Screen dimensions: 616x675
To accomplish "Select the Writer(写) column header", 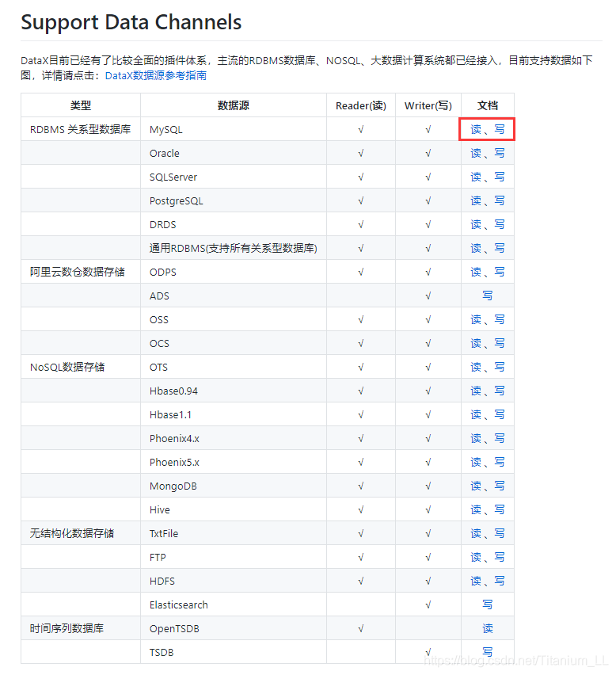I will point(428,105).
